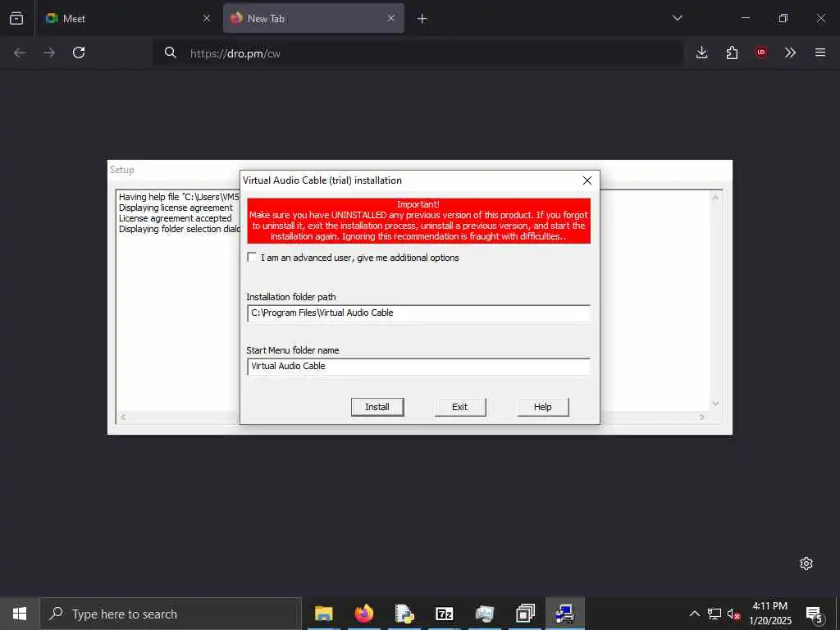Enable the advanced user options checkbox

[252, 257]
